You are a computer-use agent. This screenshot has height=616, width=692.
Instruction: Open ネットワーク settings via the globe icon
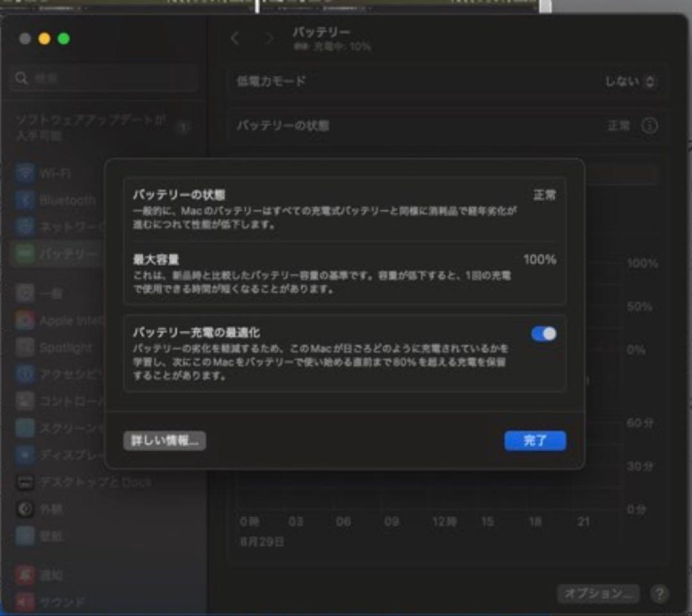point(26,227)
